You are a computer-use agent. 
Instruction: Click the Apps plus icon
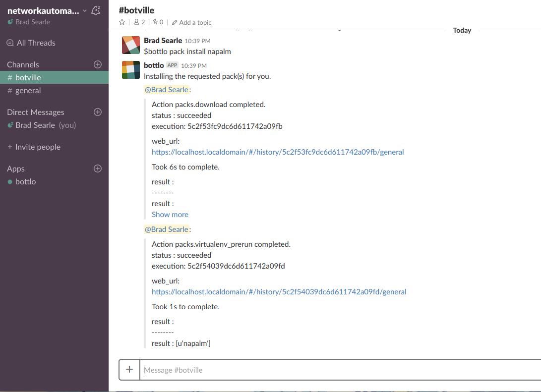point(98,168)
